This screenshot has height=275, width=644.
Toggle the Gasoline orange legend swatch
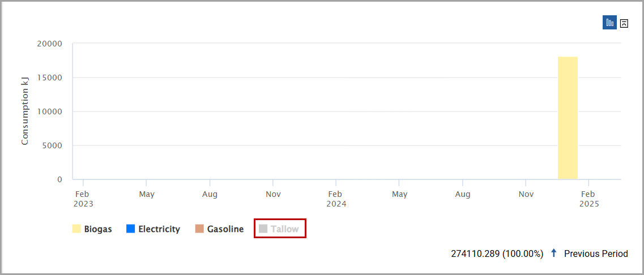coord(199,229)
